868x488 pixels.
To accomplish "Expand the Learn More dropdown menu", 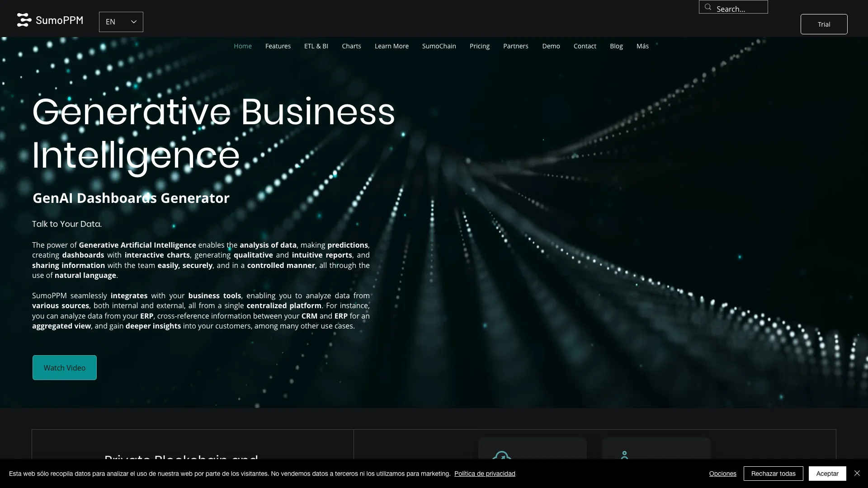I will pos(392,46).
